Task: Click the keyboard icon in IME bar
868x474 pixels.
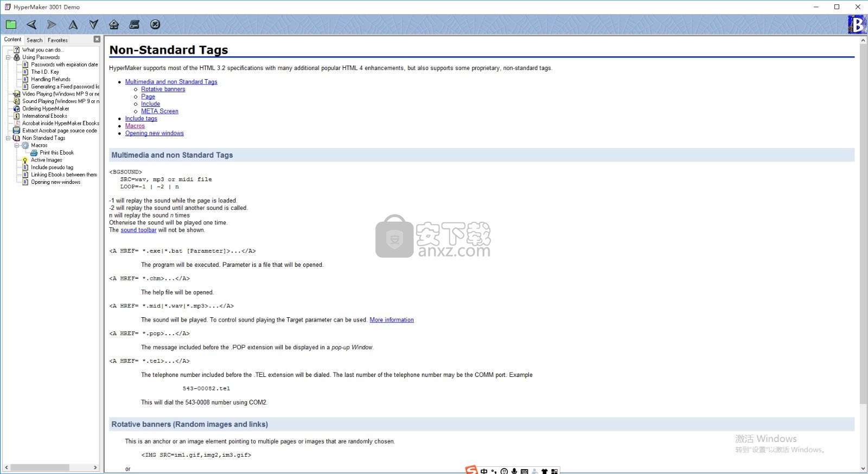Action: [x=524, y=471]
